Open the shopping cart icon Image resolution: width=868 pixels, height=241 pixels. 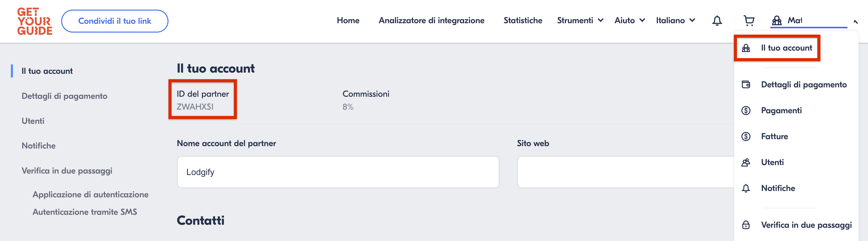(749, 21)
